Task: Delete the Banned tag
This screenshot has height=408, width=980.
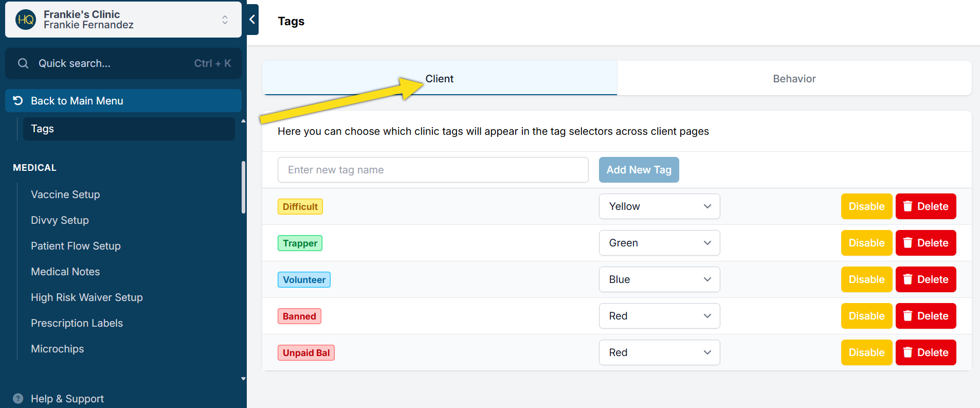Action: coord(925,316)
